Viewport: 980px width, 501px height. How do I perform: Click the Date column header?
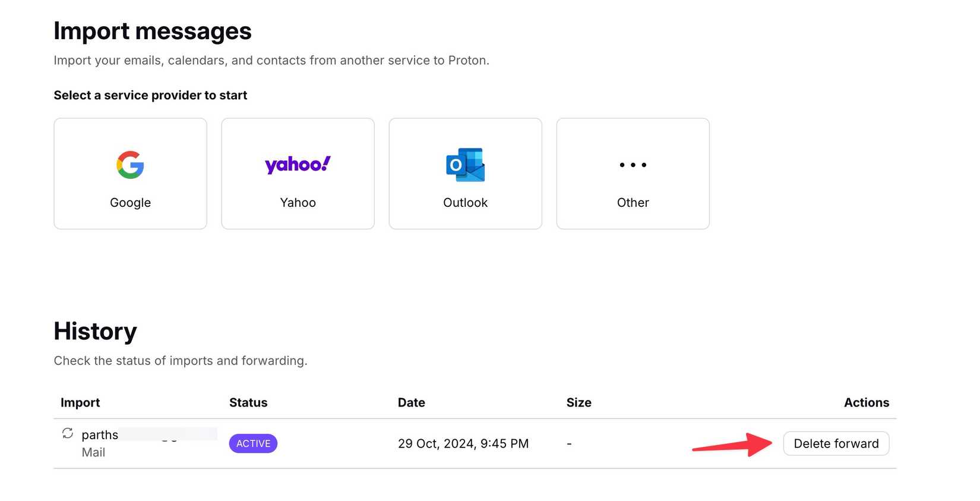click(411, 402)
